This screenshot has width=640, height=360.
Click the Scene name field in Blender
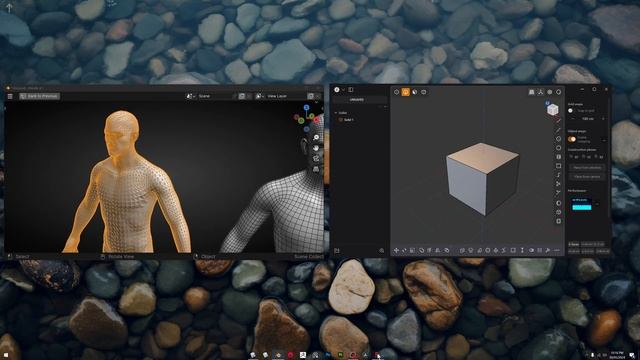[x=216, y=96]
